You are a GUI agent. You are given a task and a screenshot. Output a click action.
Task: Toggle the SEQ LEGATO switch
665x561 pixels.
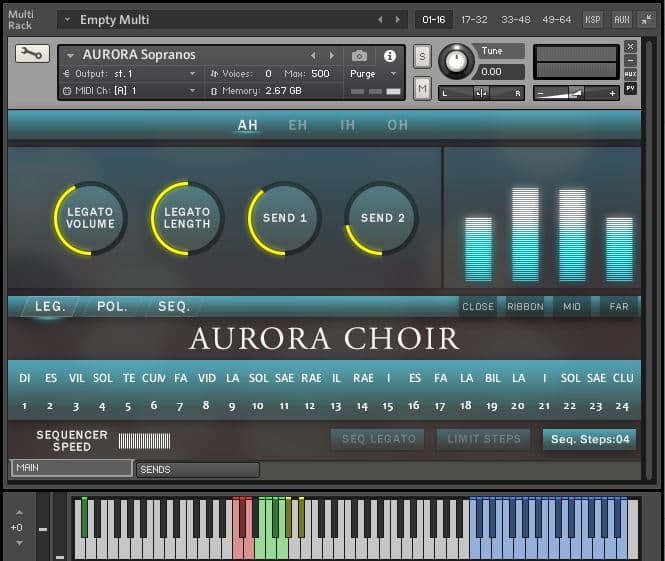point(378,439)
